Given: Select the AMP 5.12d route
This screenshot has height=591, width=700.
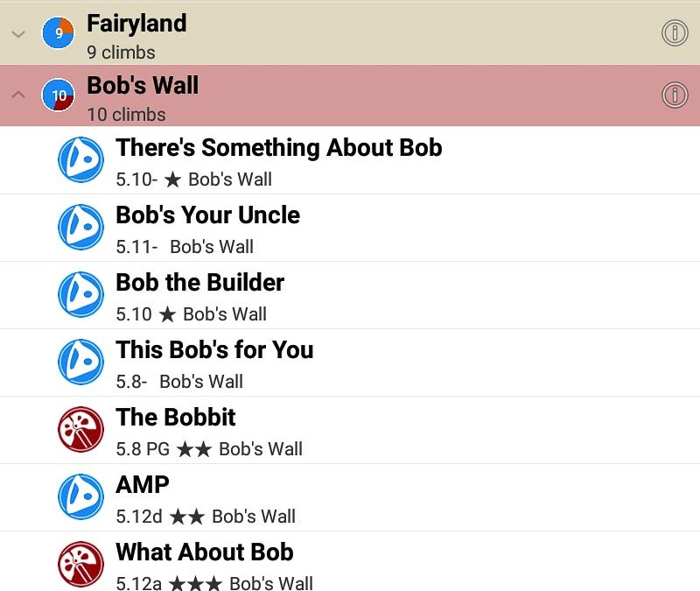Looking at the screenshot, I should [x=143, y=485].
